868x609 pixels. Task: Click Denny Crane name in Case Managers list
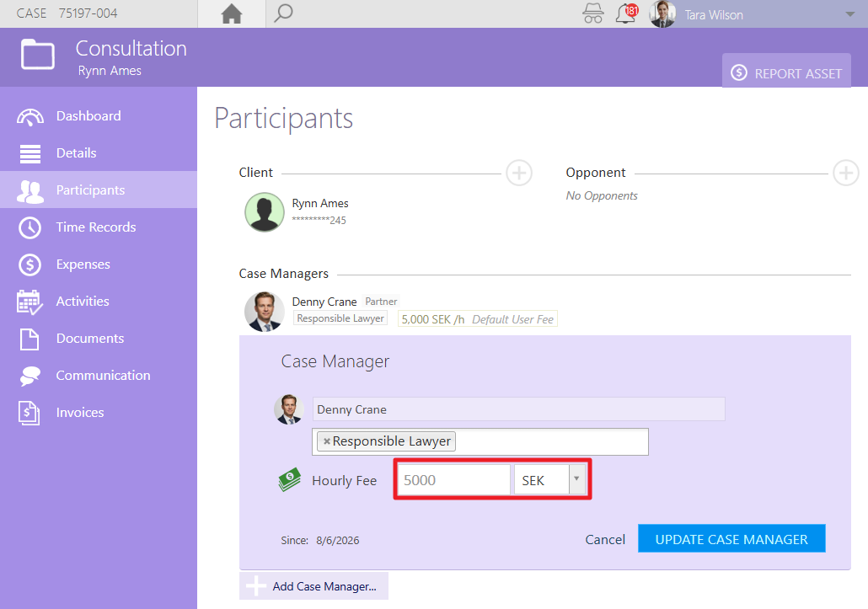[324, 302]
